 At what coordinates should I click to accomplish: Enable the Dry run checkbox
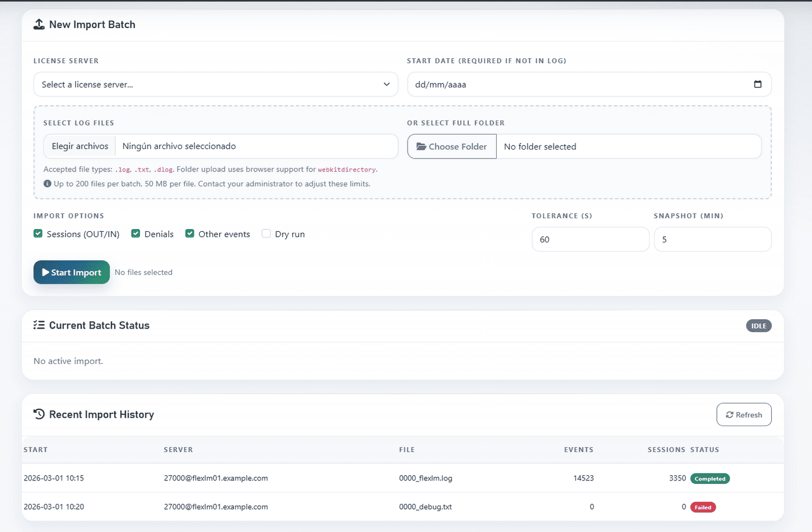(266, 234)
